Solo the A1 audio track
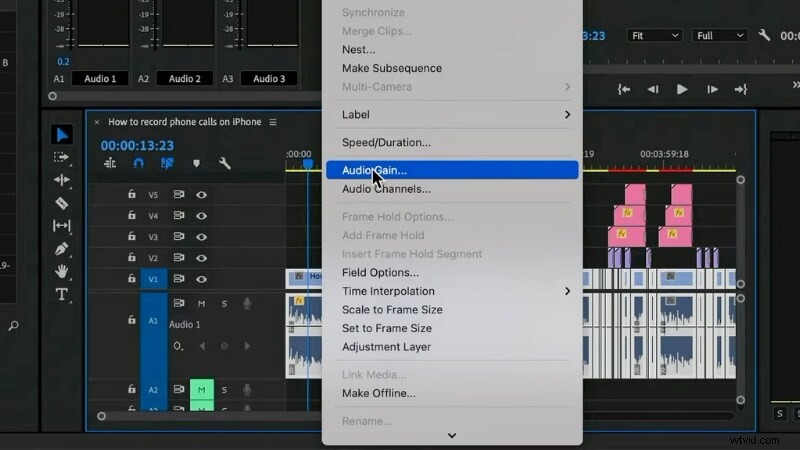Image resolution: width=800 pixels, height=450 pixels. (x=224, y=304)
